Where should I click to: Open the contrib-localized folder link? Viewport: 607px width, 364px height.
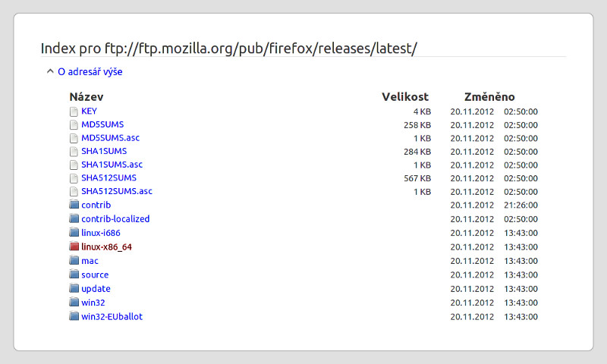115,218
